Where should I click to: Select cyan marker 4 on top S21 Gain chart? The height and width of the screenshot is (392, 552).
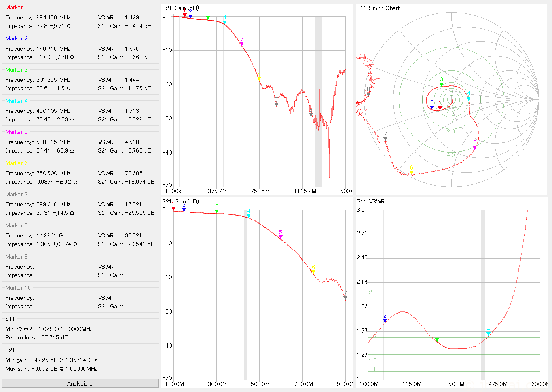[x=225, y=22]
